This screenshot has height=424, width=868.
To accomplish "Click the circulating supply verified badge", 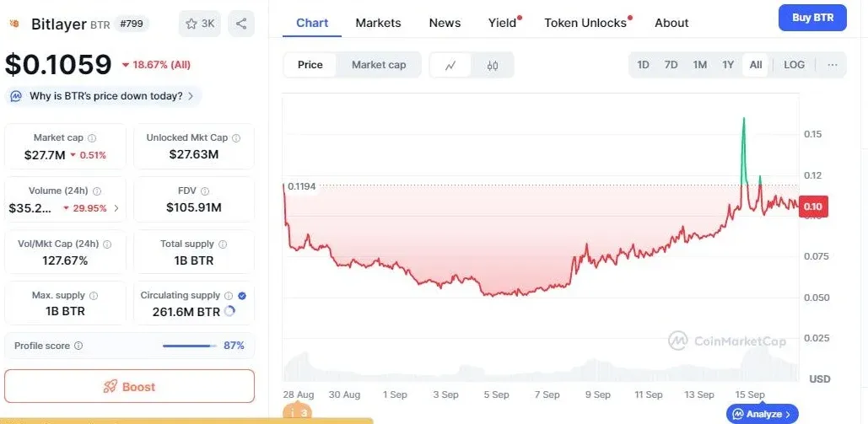I will pos(242,296).
